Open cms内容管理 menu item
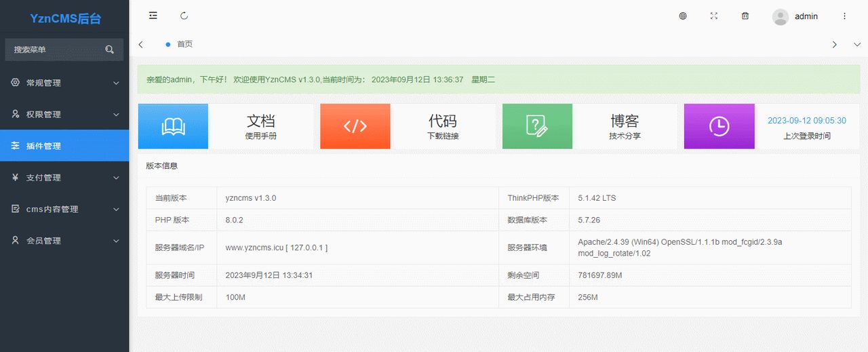The width and height of the screenshot is (868, 352). pos(64,209)
